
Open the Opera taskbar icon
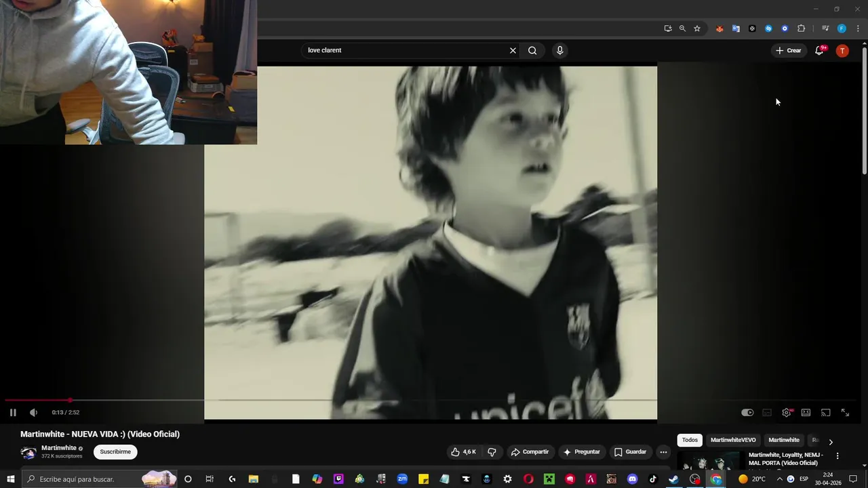pyautogui.click(x=528, y=479)
